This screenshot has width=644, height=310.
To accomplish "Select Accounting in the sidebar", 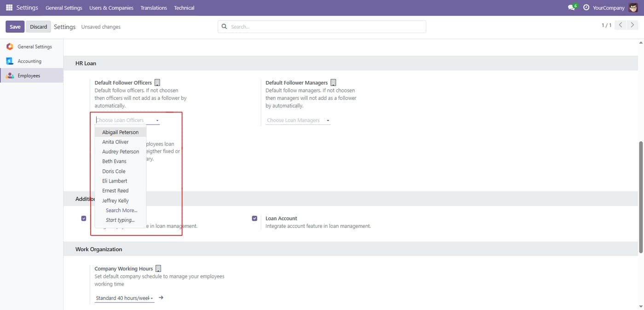I will (x=32, y=61).
